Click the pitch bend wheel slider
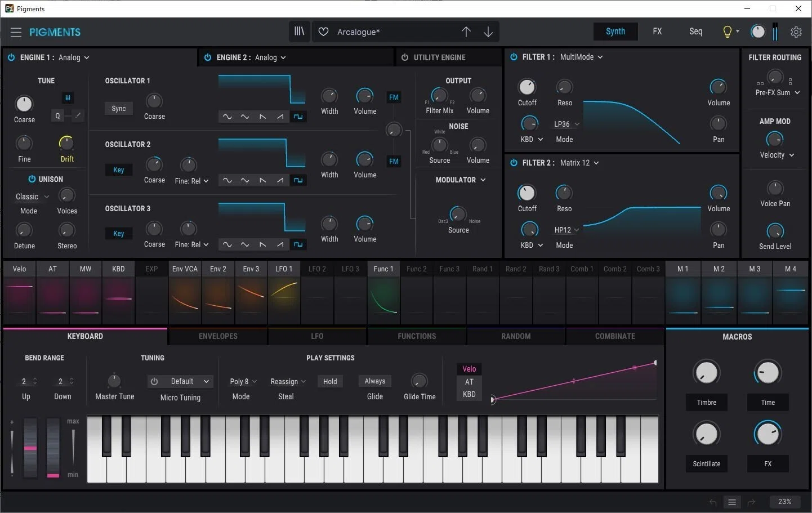 pos(30,448)
